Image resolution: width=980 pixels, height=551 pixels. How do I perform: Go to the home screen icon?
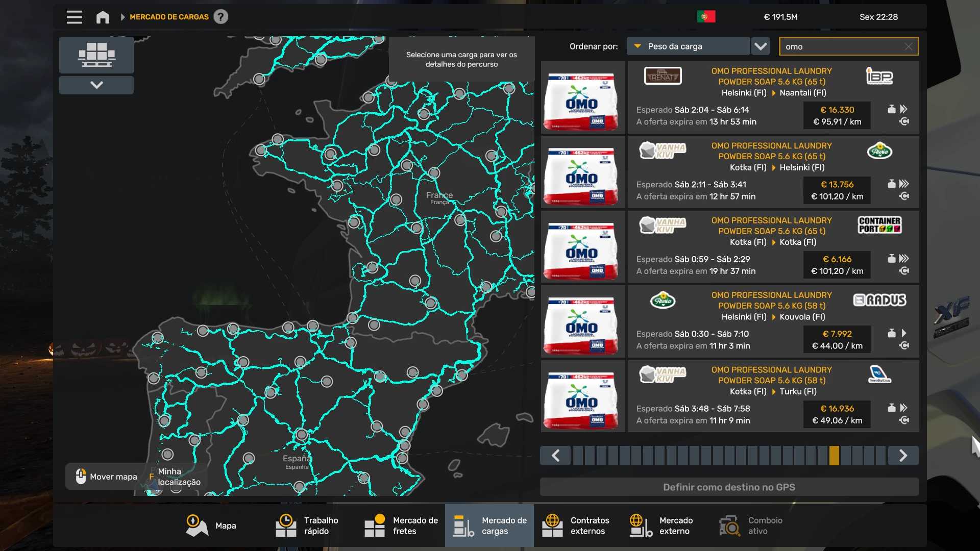click(x=103, y=17)
